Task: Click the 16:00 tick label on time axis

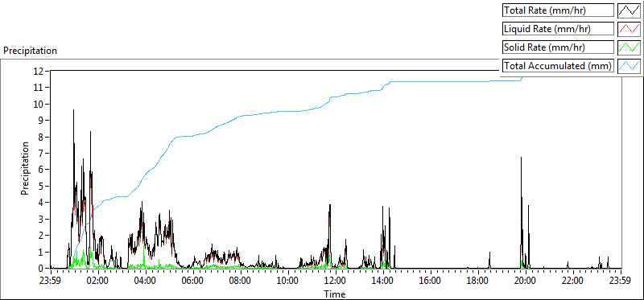Action: tap(431, 281)
